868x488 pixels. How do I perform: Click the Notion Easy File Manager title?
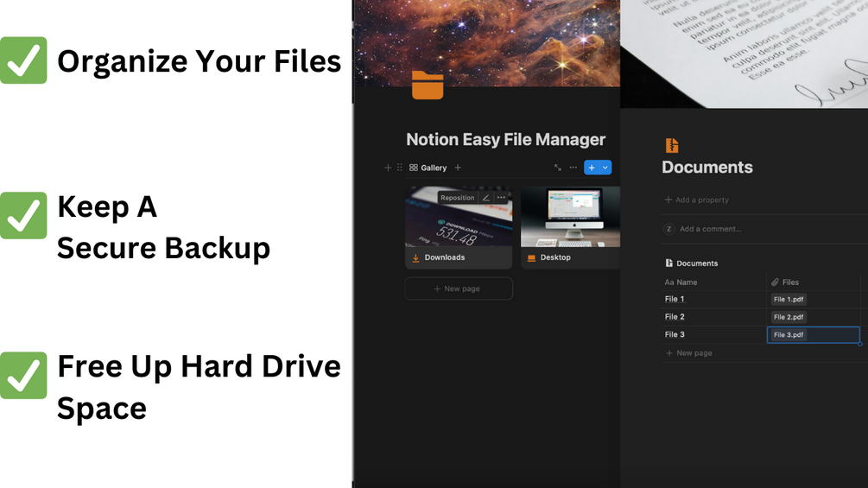coord(505,139)
